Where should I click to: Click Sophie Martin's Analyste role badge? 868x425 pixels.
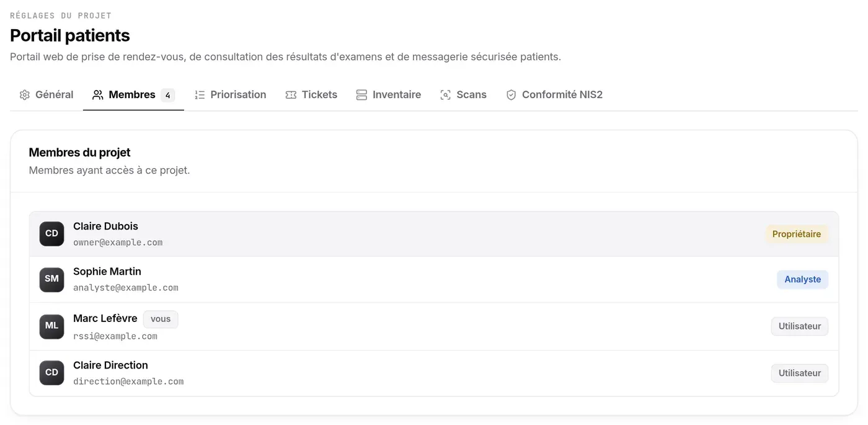[803, 279]
